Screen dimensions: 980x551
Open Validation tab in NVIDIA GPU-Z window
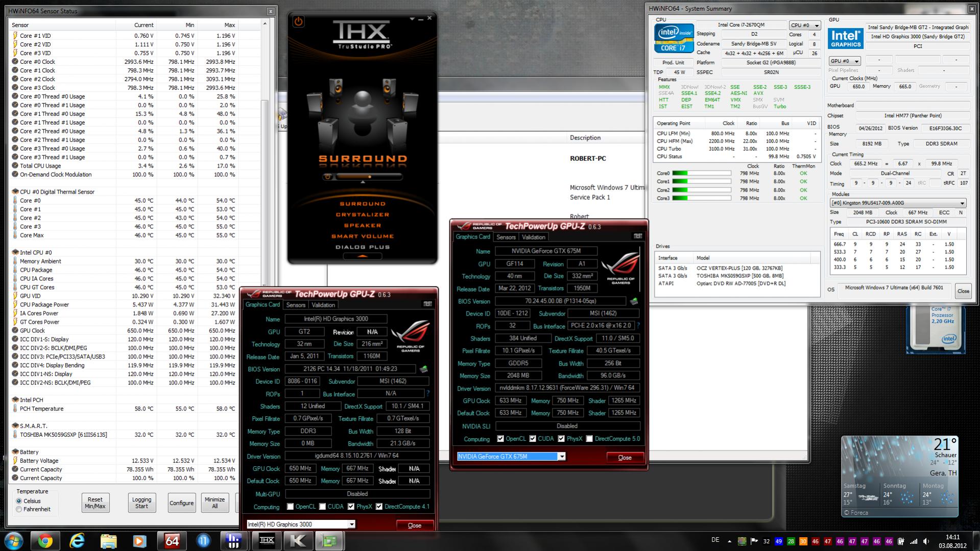point(534,237)
